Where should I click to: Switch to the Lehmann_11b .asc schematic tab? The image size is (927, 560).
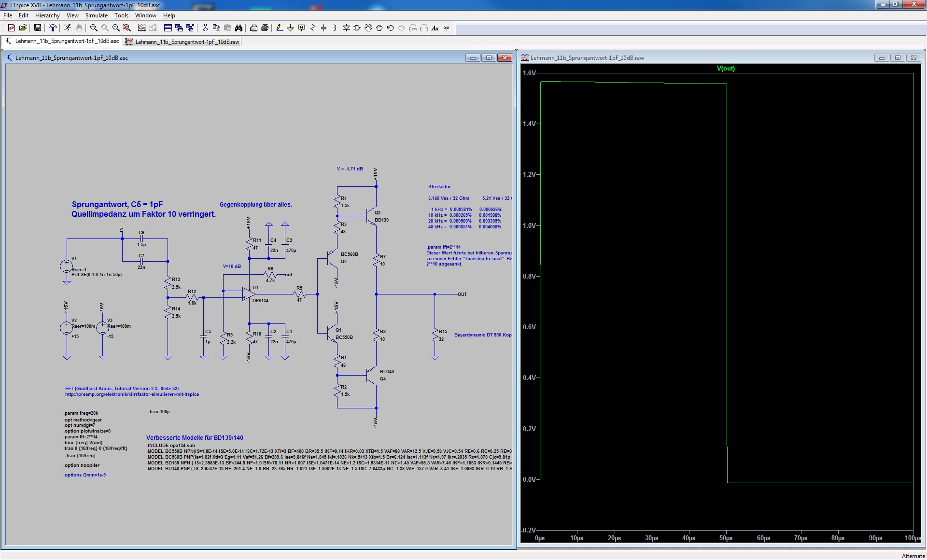point(62,42)
